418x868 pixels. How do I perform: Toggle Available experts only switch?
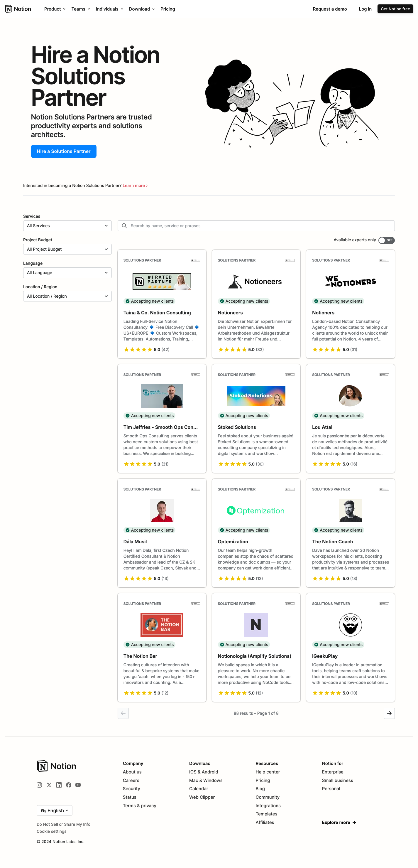[386, 240]
